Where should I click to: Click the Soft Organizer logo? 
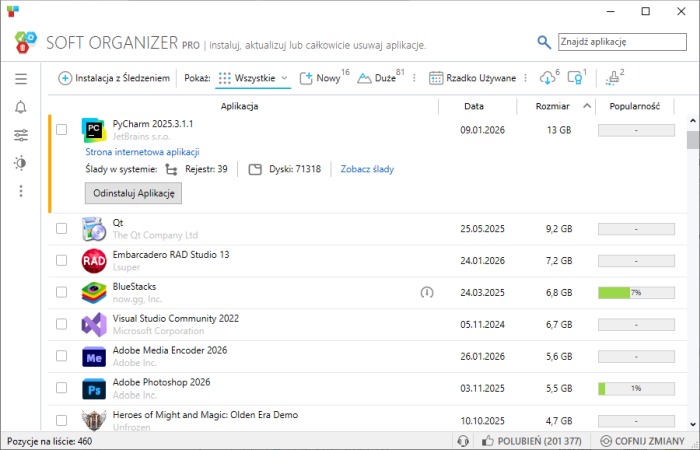click(x=25, y=42)
